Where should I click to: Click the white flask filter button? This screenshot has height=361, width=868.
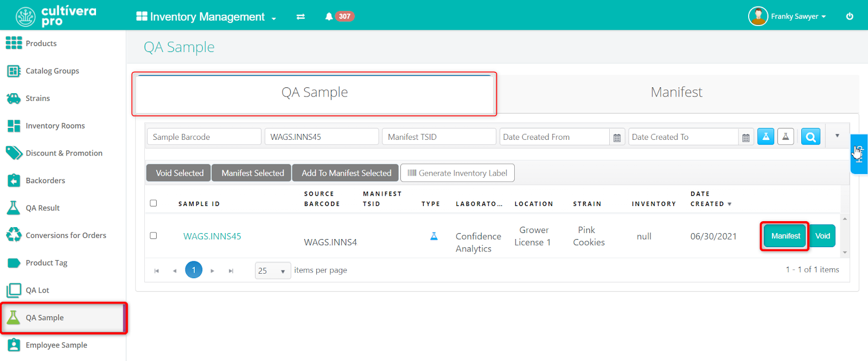(x=786, y=137)
